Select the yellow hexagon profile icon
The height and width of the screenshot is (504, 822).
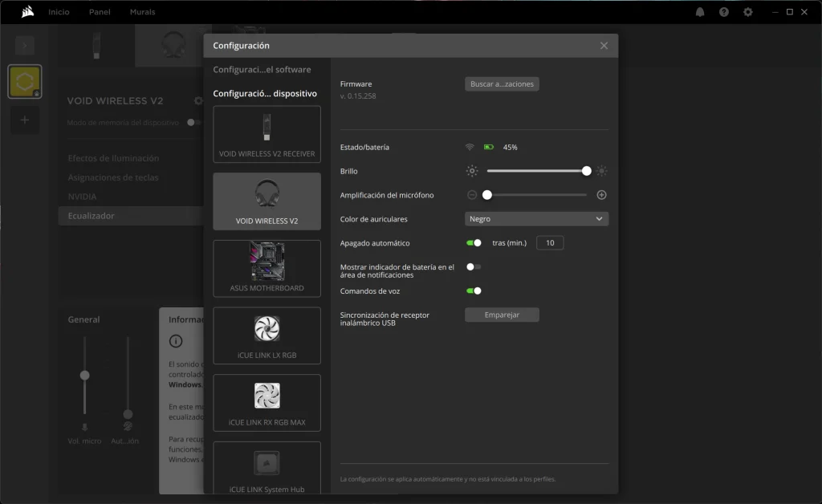(25, 81)
